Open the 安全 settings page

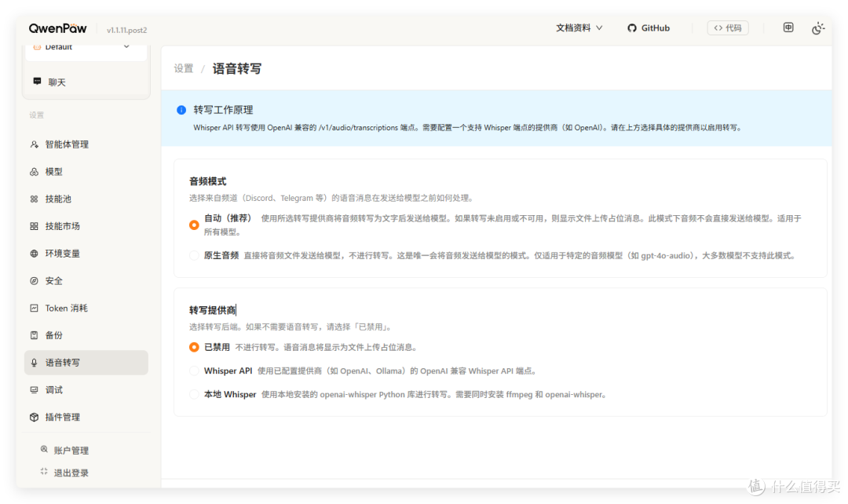(86, 281)
